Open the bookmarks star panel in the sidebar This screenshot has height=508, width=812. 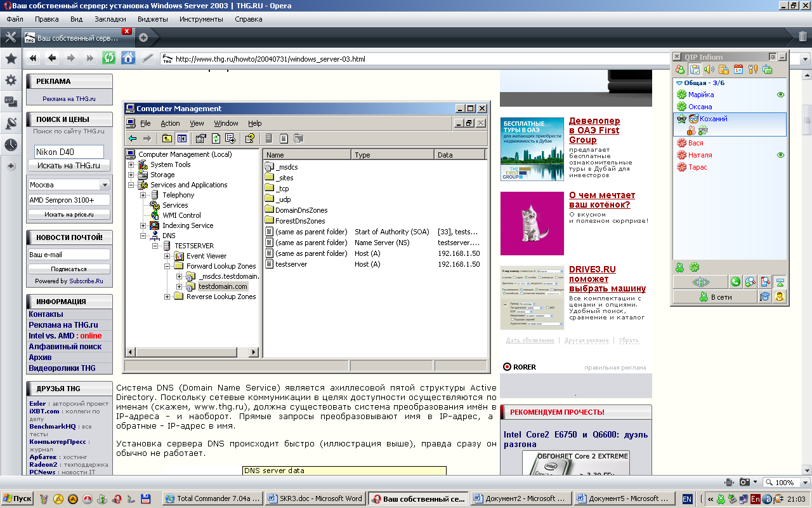pyautogui.click(x=11, y=59)
